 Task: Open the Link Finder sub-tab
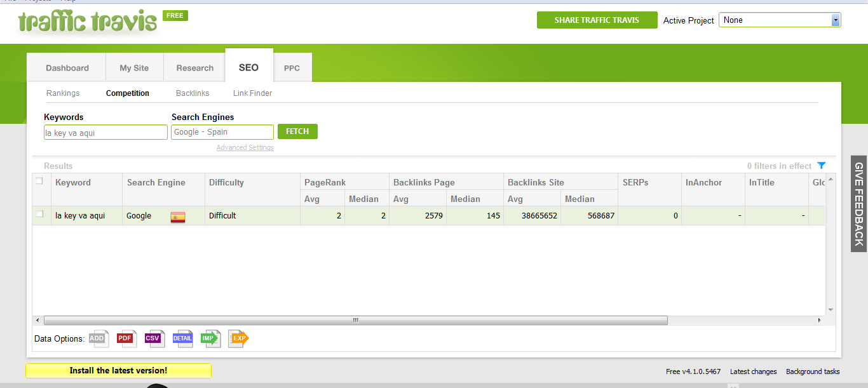tap(252, 93)
